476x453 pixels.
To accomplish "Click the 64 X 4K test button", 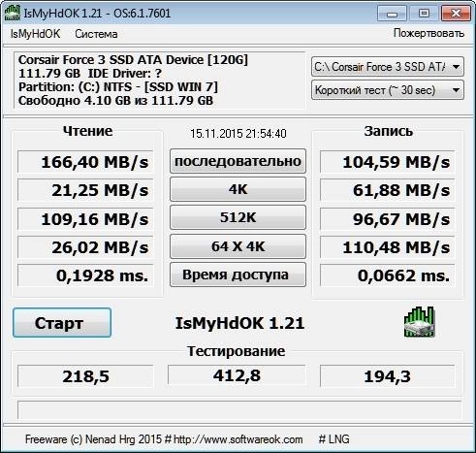I will click(x=238, y=246).
